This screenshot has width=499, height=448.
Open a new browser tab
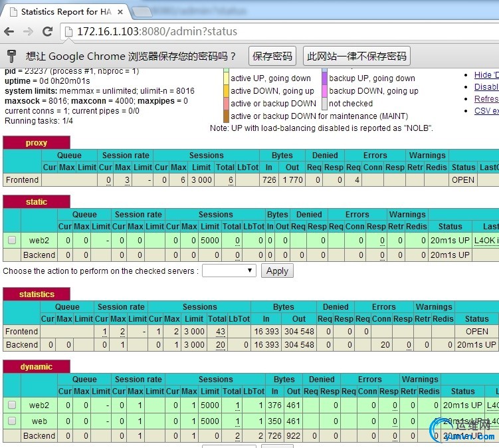point(141,11)
